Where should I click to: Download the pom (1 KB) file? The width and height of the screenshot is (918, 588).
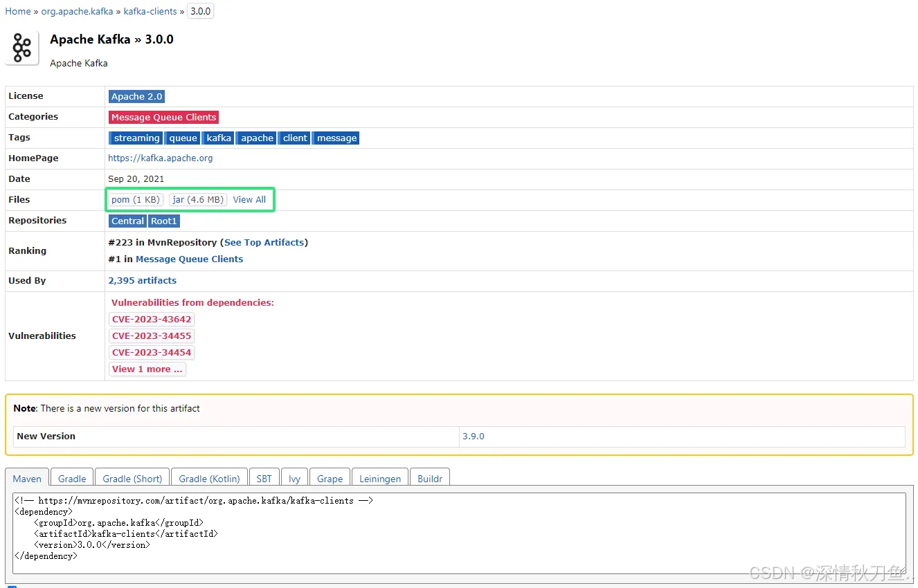click(x=136, y=199)
